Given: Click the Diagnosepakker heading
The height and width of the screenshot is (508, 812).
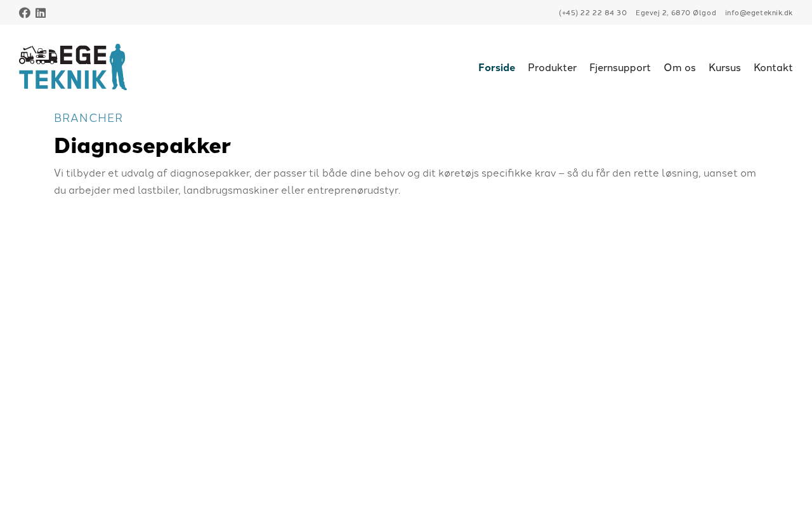Looking at the screenshot, I should (142, 145).
